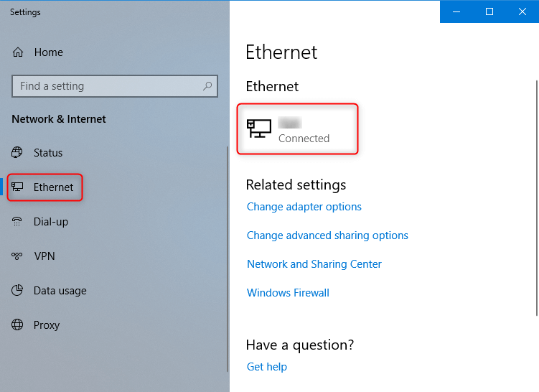The height and width of the screenshot is (392, 539).
Task: Open Network and Sharing Center
Action: [x=314, y=264]
